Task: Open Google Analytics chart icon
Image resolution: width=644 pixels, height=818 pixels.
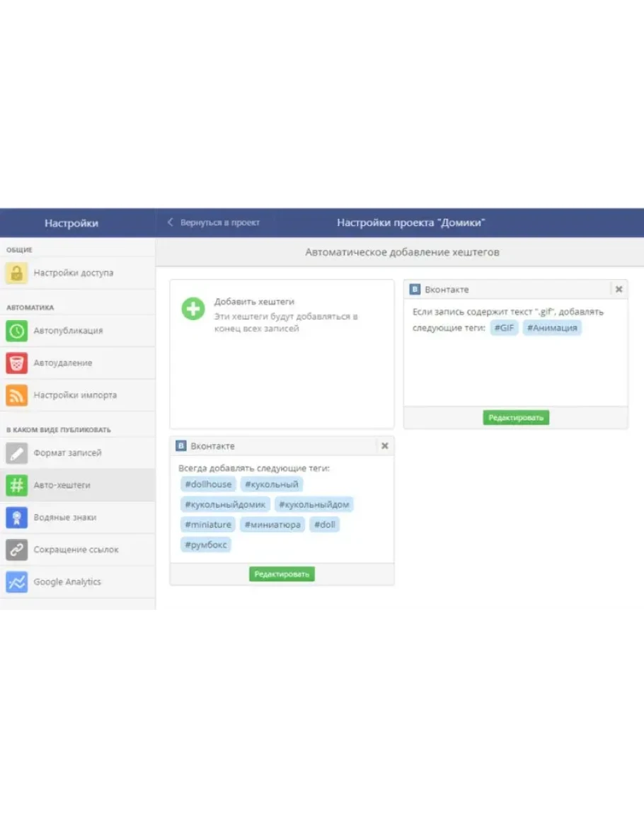Action: point(17,582)
